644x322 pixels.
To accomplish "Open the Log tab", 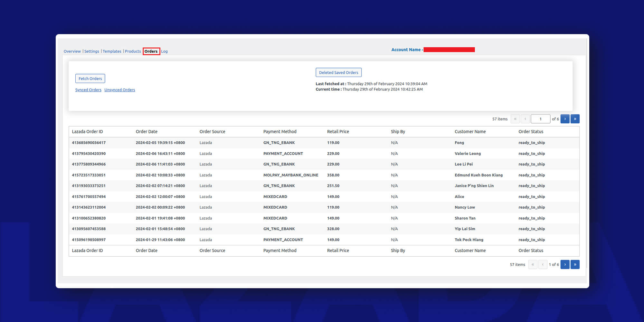I will coord(164,51).
